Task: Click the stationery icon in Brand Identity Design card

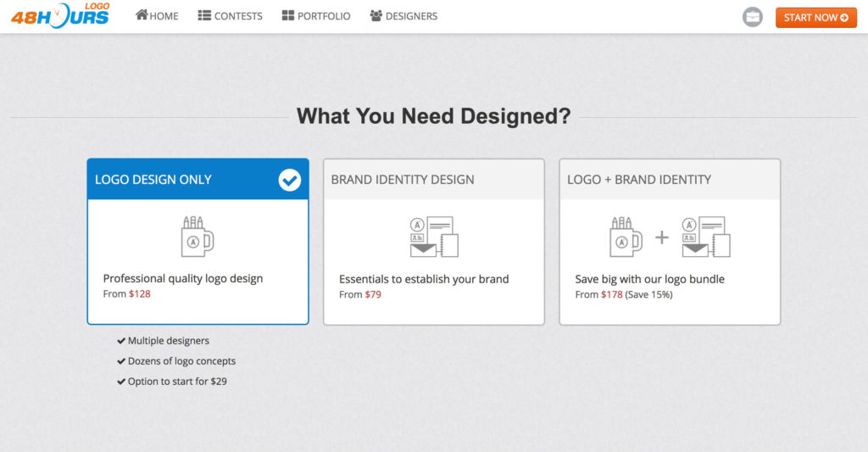Action: (433, 237)
